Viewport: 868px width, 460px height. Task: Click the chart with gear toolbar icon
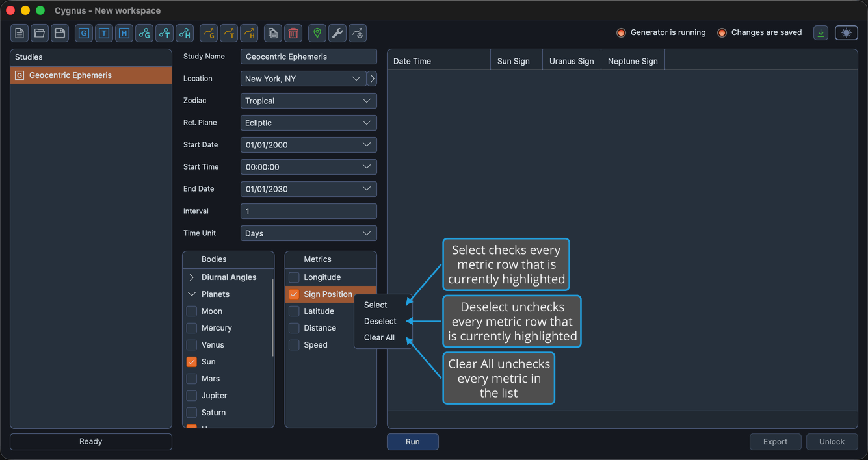click(357, 33)
